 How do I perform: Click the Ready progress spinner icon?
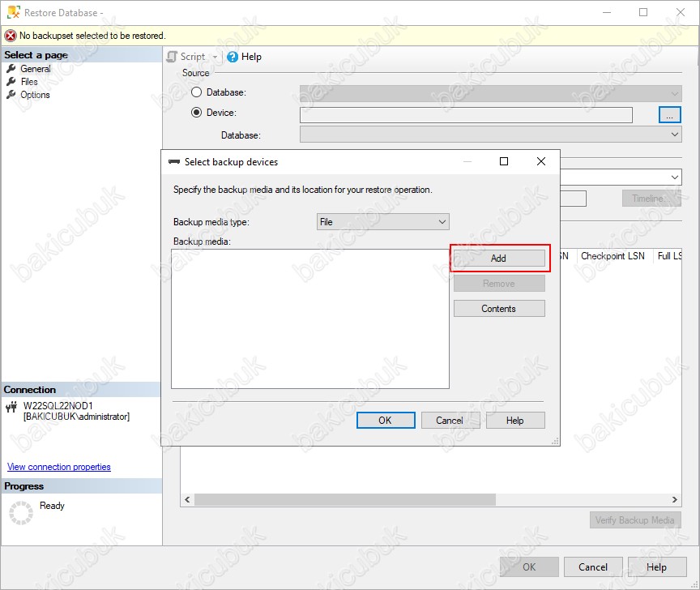[x=21, y=513]
